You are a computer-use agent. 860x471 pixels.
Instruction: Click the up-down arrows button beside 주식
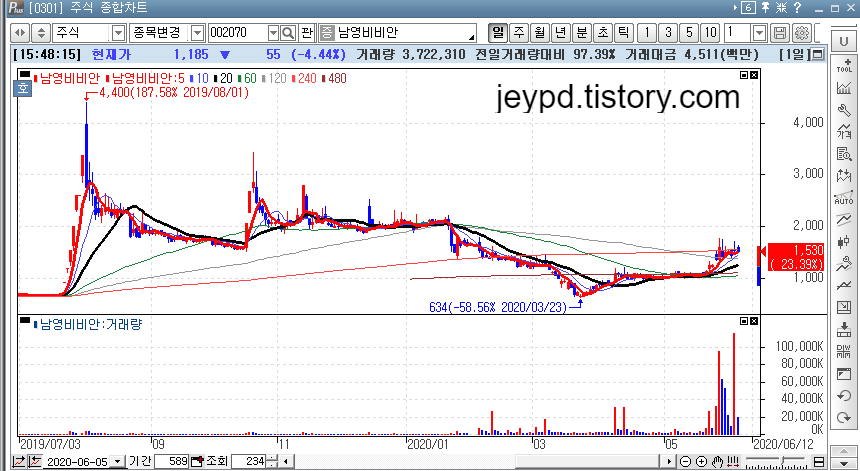click(x=41, y=33)
